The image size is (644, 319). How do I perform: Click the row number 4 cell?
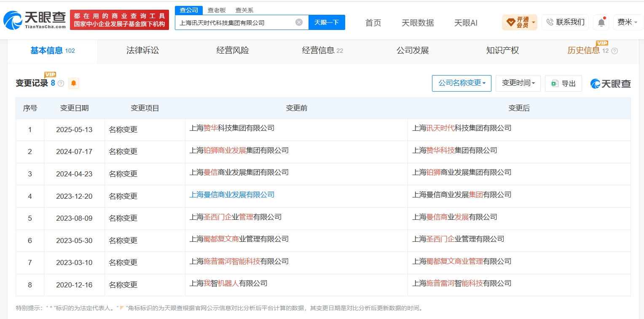tap(30, 196)
